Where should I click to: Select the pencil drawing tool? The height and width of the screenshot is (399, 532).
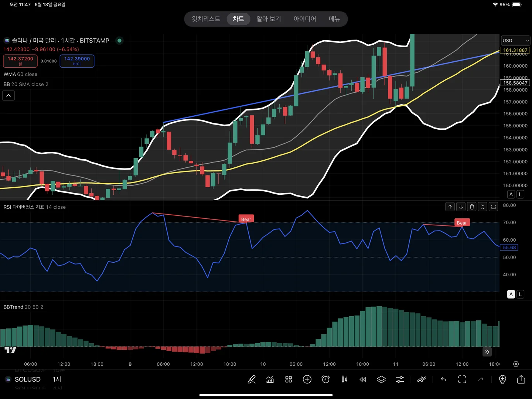pos(252,379)
